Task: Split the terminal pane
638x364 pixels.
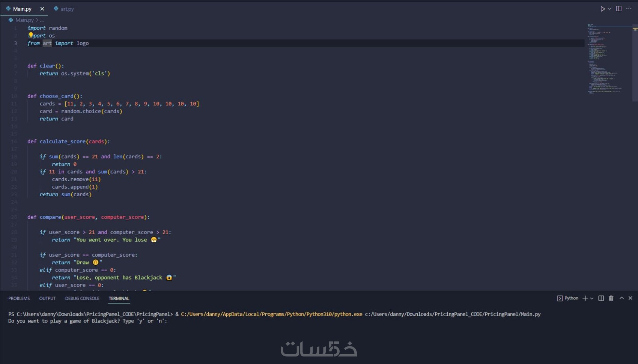Action: [x=601, y=298]
